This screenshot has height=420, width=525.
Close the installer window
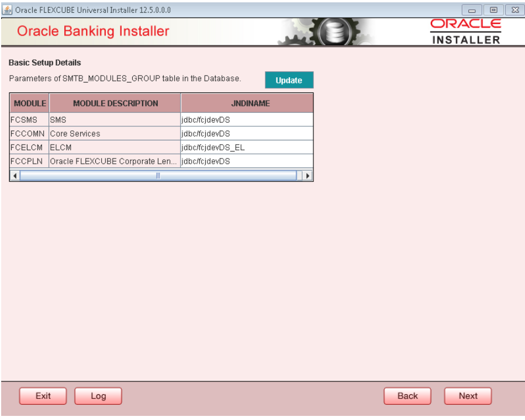515,10
